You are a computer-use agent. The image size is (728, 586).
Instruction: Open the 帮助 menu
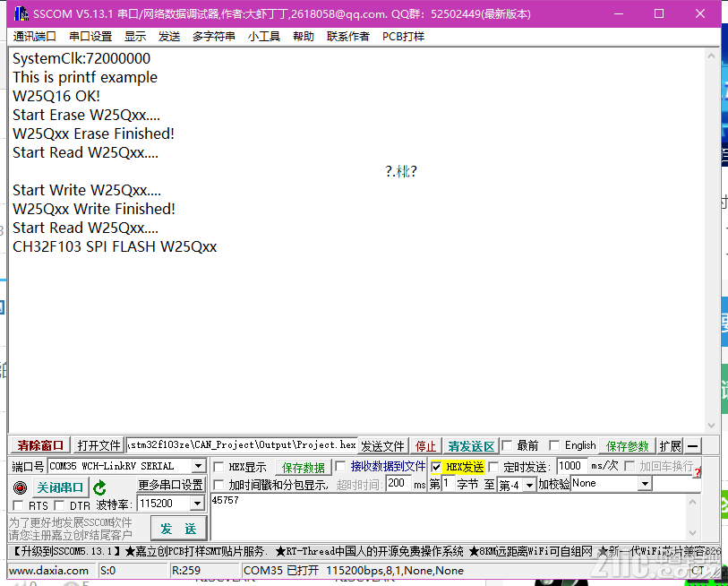[304, 36]
